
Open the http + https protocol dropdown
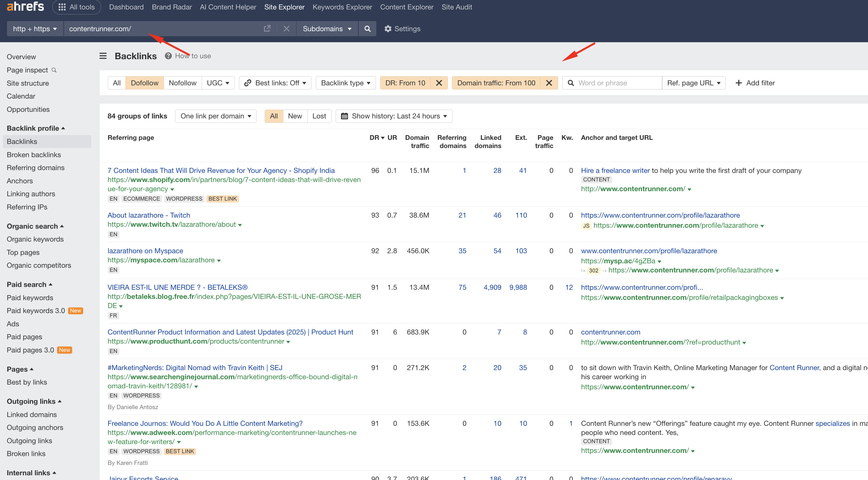point(35,29)
